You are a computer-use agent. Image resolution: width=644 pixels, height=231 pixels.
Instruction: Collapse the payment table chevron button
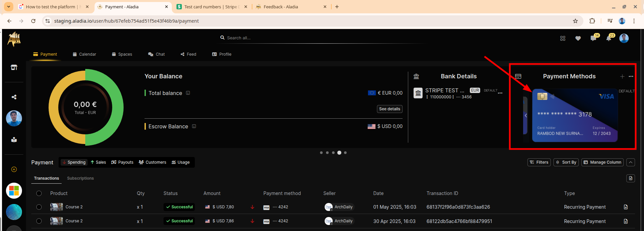pyautogui.click(x=631, y=162)
